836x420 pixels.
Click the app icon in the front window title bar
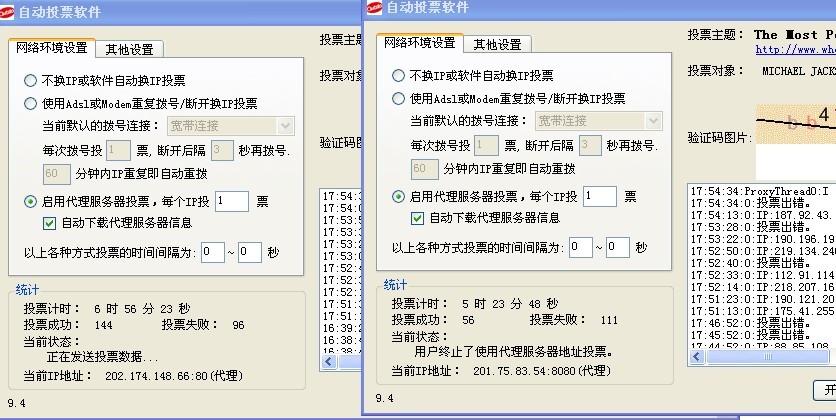372,8
